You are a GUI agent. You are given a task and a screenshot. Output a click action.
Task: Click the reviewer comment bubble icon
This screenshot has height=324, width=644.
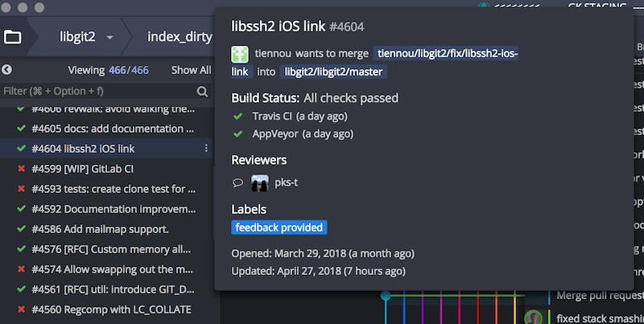click(237, 183)
